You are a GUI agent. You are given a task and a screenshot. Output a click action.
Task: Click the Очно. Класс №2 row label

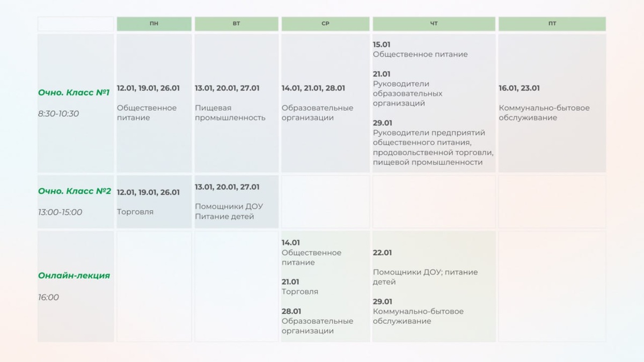[75, 191]
